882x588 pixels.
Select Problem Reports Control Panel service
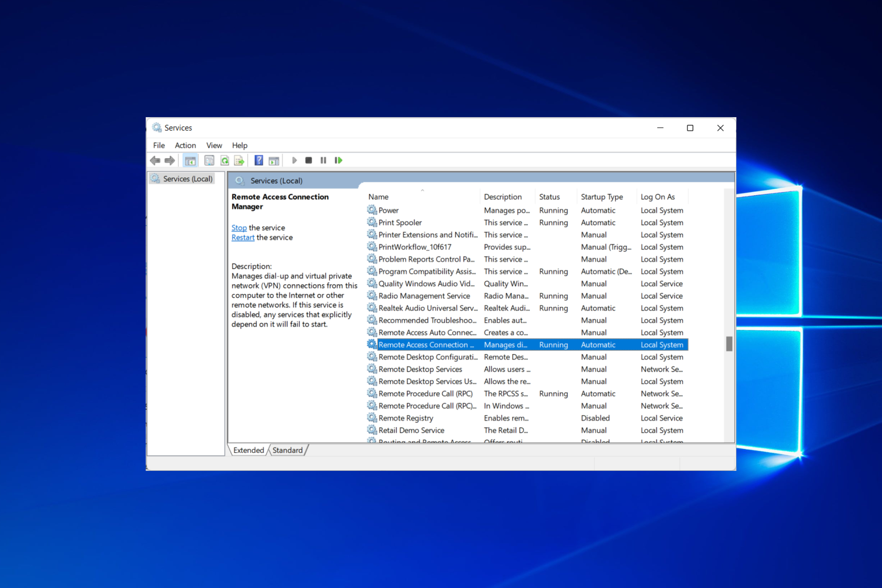tap(527, 259)
